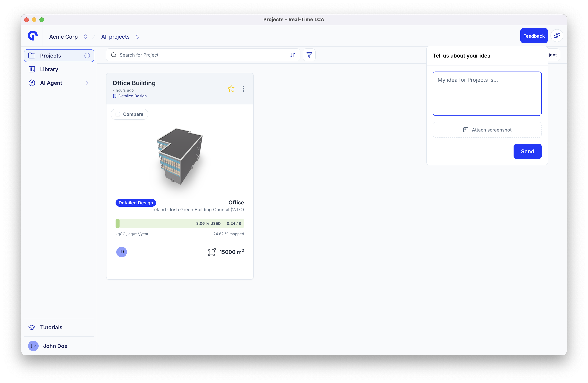The image size is (588, 383).
Task: Expand the AI Agent chevron
Action: [87, 83]
